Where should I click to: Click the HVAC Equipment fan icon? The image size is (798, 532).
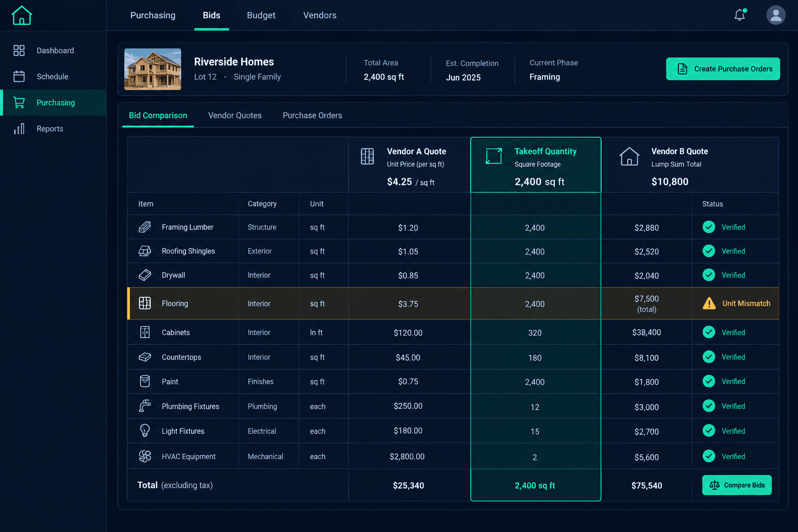[145, 456]
